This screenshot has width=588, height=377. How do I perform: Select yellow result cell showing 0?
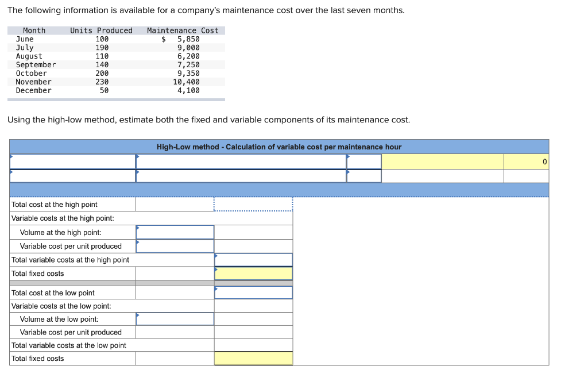click(526, 161)
